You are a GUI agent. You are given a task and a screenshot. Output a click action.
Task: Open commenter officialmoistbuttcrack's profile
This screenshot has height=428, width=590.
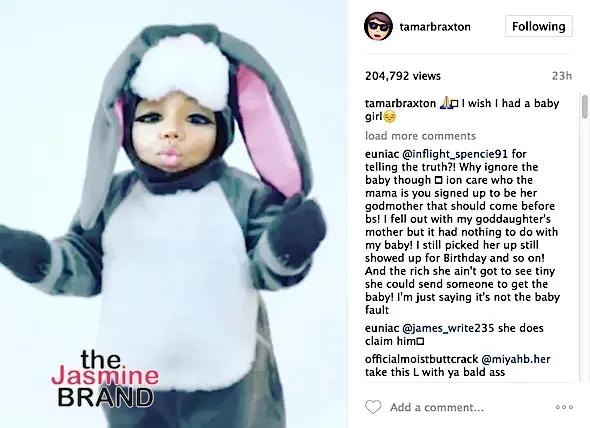(x=421, y=359)
